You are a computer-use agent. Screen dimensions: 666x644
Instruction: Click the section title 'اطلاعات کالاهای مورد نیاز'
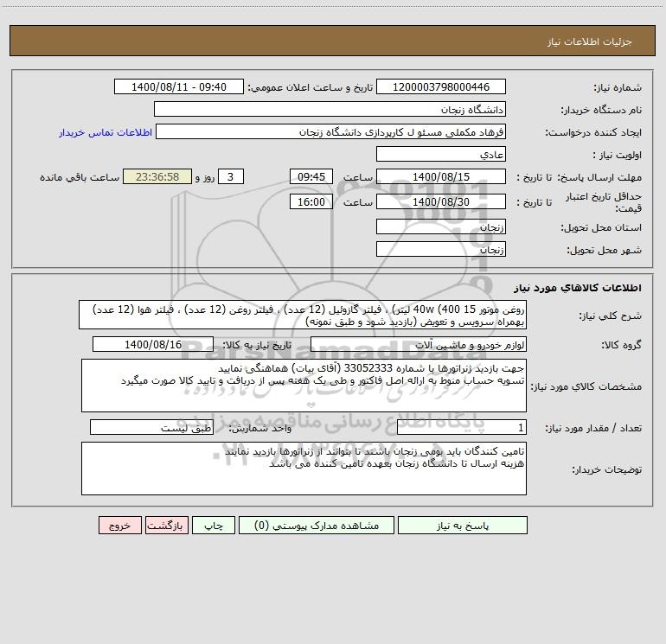point(577,288)
